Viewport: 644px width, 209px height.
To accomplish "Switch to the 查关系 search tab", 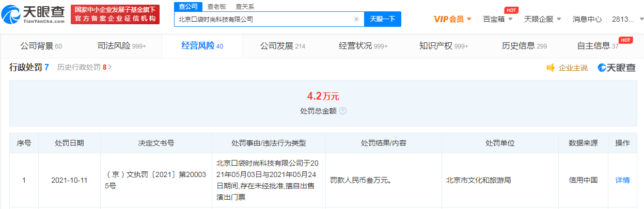I will tap(244, 7).
